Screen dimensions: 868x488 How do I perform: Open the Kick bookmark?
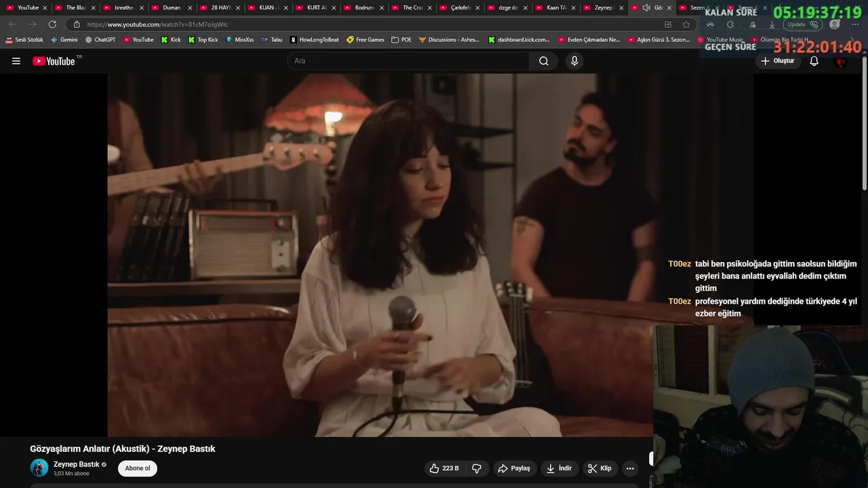171,40
